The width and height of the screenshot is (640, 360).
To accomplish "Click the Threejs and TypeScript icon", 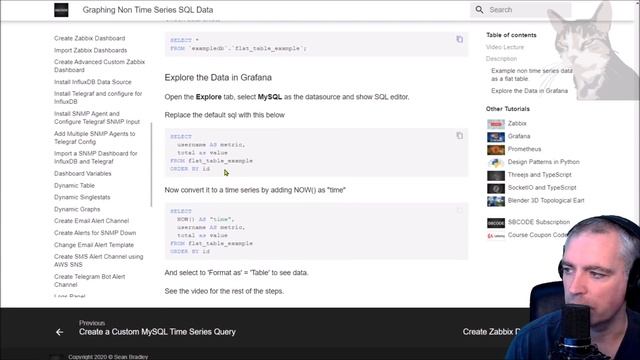I will click(x=496, y=176).
